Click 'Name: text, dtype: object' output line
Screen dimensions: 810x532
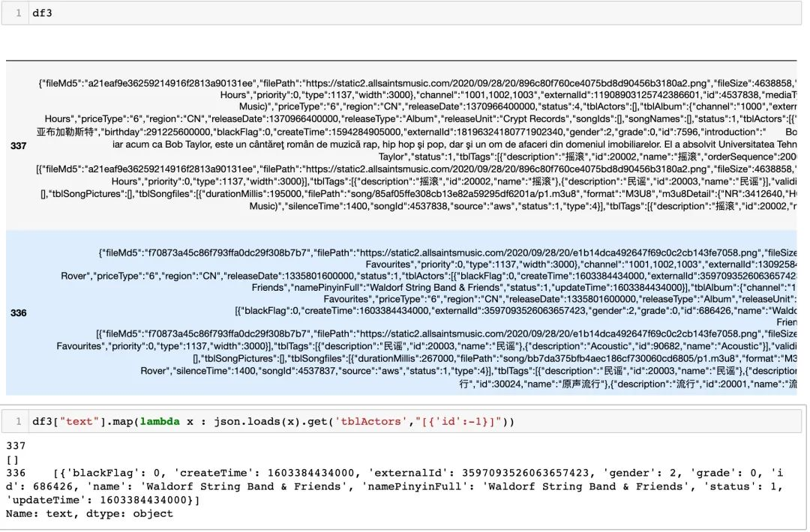89,513
